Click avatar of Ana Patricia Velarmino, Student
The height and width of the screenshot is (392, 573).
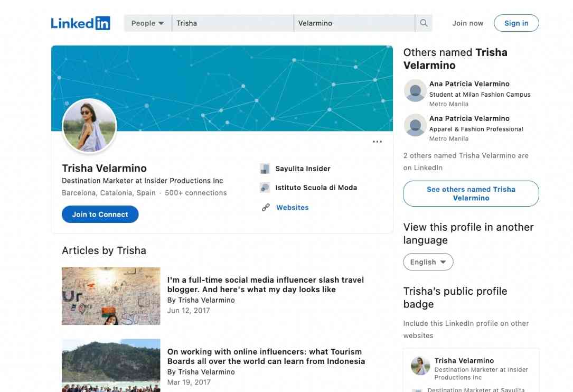415,90
